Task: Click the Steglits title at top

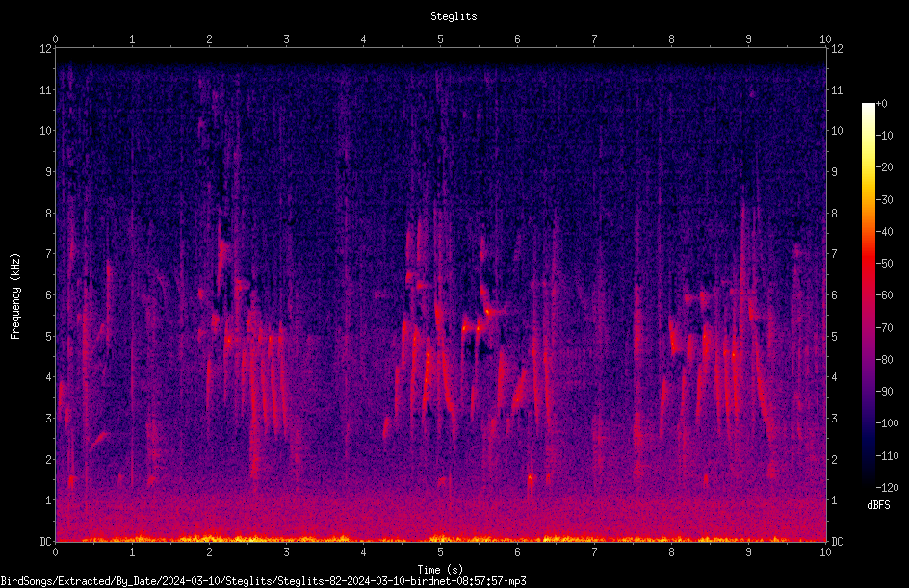Action: 454,16
